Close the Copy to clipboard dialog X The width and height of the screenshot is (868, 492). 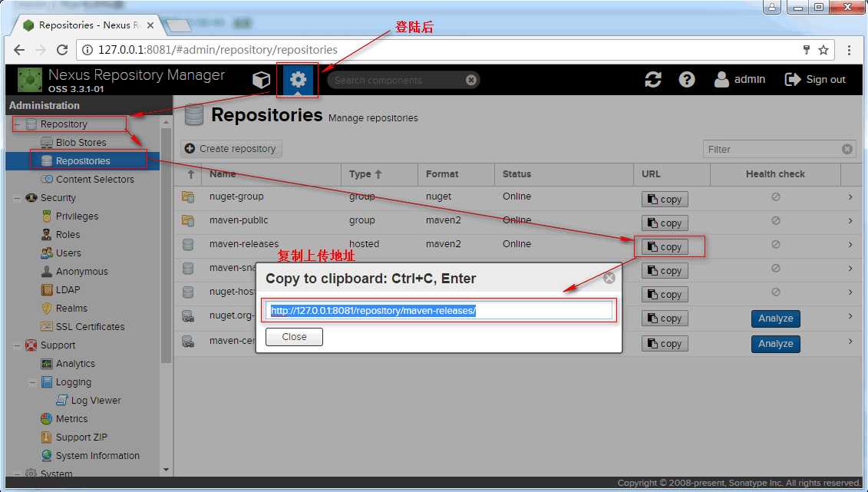point(609,278)
